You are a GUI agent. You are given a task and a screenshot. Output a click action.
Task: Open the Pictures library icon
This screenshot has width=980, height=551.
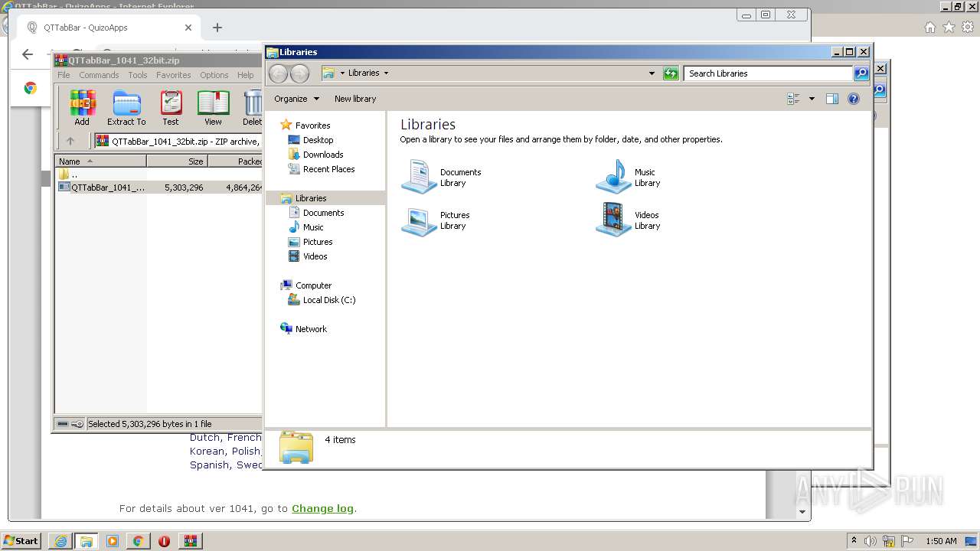[x=419, y=220]
